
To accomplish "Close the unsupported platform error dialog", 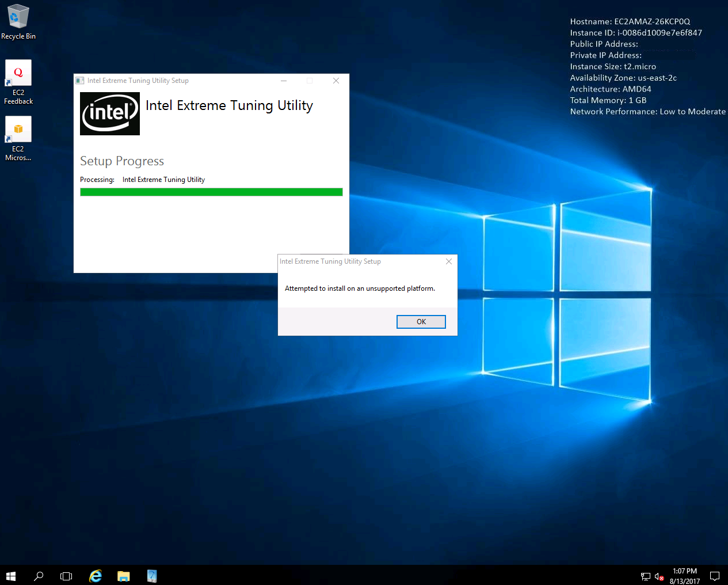I will click(x=449, y=261).
